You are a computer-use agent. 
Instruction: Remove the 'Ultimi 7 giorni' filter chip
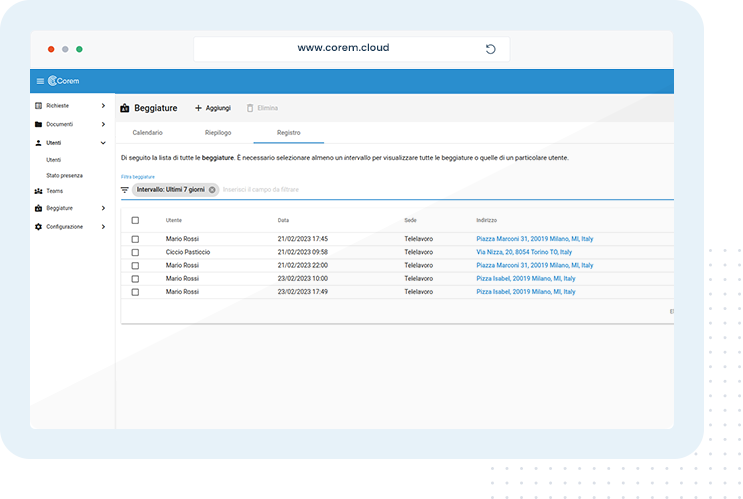click(x=212, y=189)
